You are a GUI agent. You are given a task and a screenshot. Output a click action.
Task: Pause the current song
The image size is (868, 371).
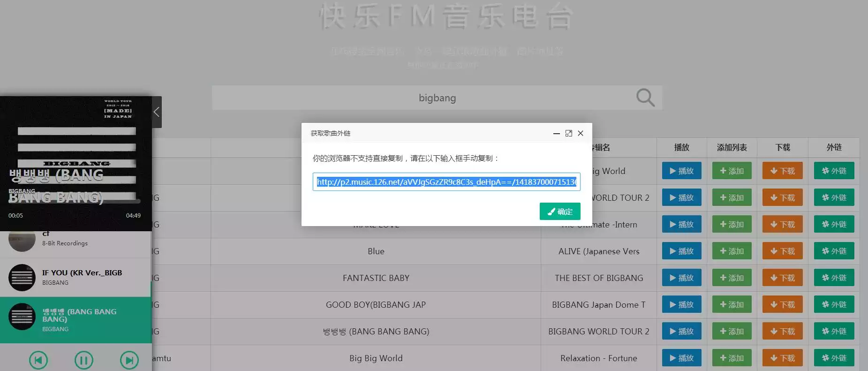84,360
